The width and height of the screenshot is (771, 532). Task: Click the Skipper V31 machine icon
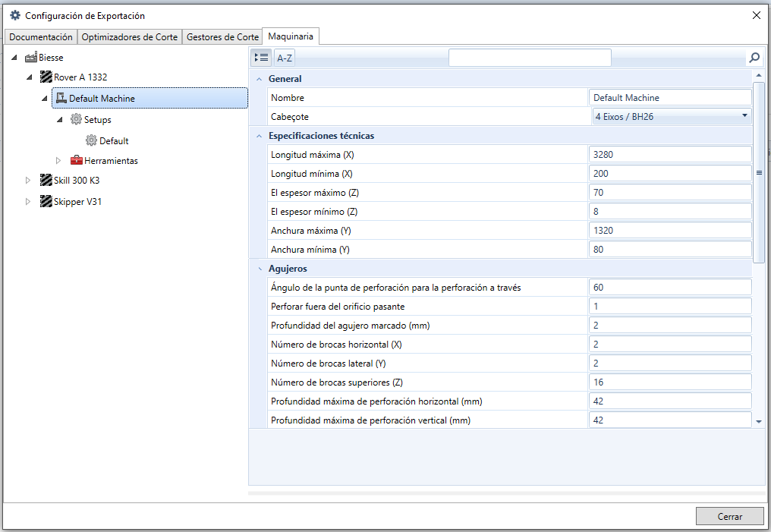46,201
